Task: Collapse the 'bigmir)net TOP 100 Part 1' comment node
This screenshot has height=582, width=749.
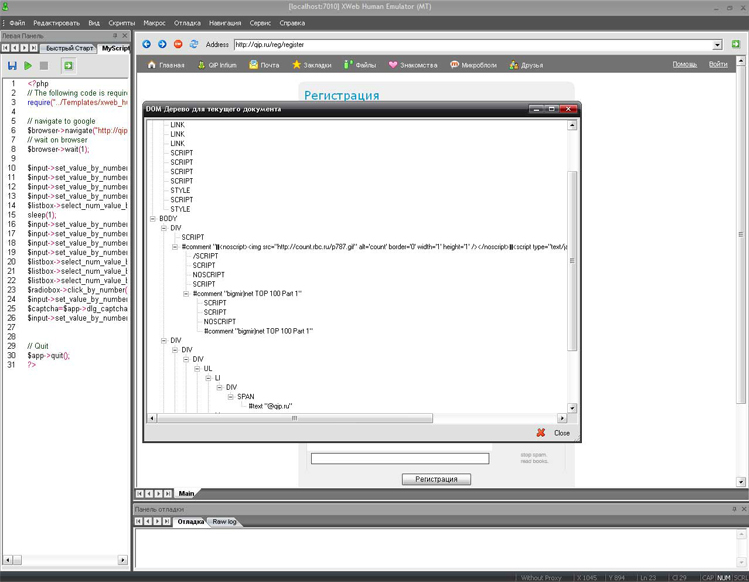Action: point(186,294)
